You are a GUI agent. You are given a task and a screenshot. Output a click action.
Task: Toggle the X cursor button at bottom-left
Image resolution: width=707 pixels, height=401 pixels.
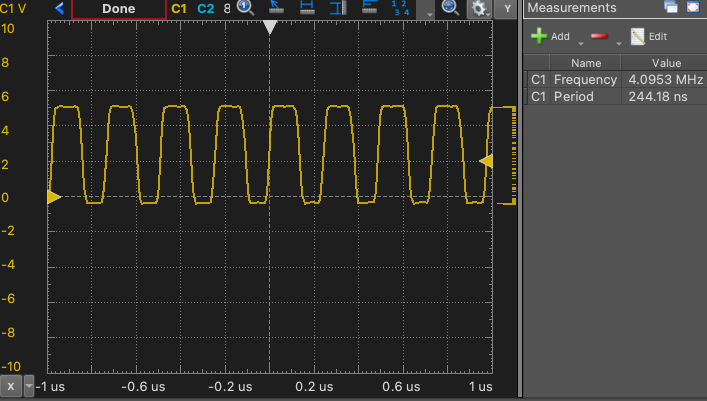point(10,386)
